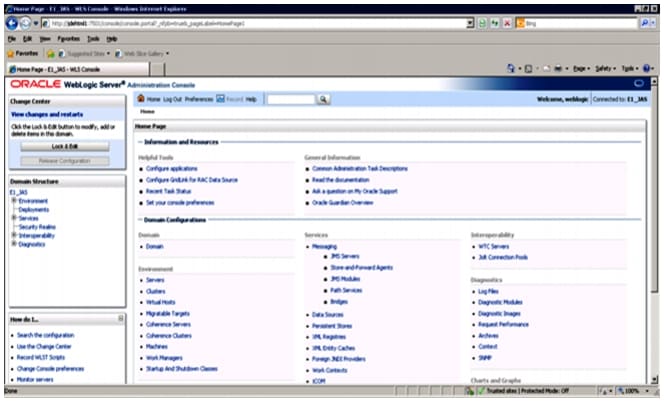
Task: Click the console Home house icon
Action: [x=141, y=99]
